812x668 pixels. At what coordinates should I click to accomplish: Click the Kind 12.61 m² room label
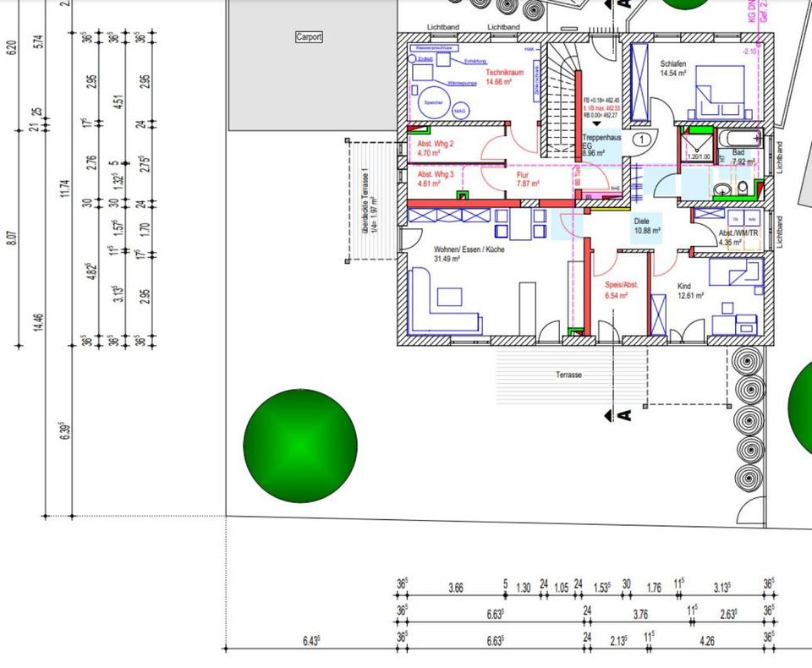(690, 292)
